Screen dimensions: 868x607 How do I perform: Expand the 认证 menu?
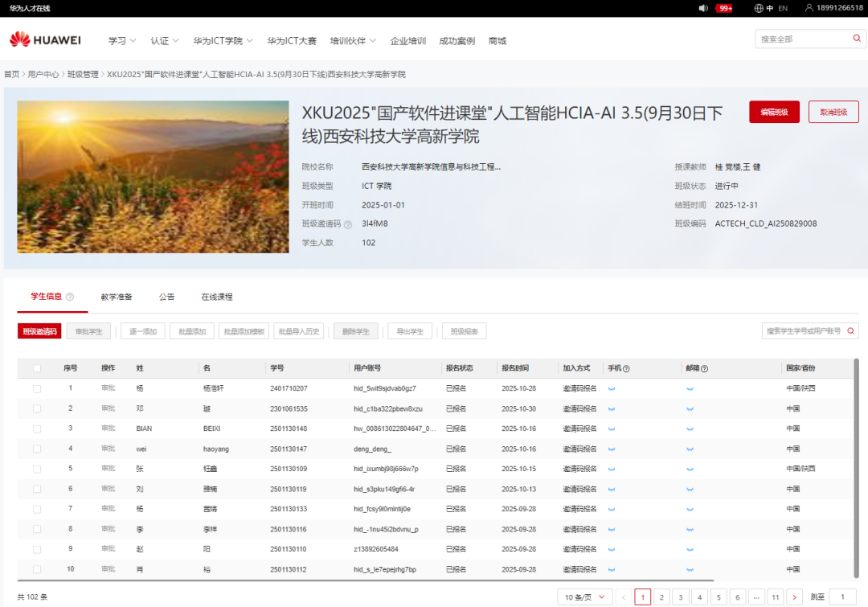[165, 40]
